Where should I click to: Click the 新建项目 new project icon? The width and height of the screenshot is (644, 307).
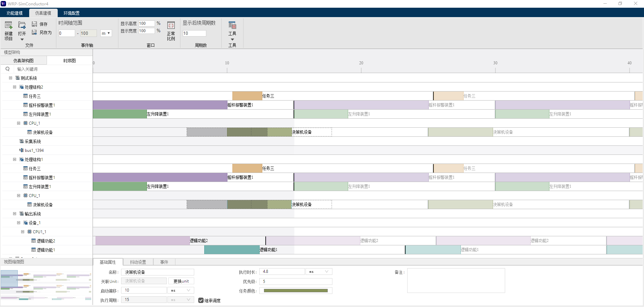(9, 25)
